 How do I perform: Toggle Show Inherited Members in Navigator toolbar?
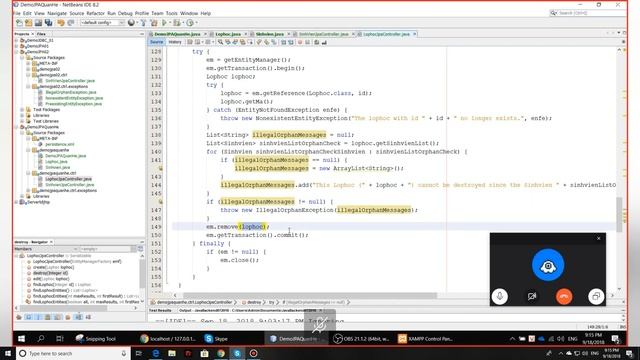click(x=19, y=317)
